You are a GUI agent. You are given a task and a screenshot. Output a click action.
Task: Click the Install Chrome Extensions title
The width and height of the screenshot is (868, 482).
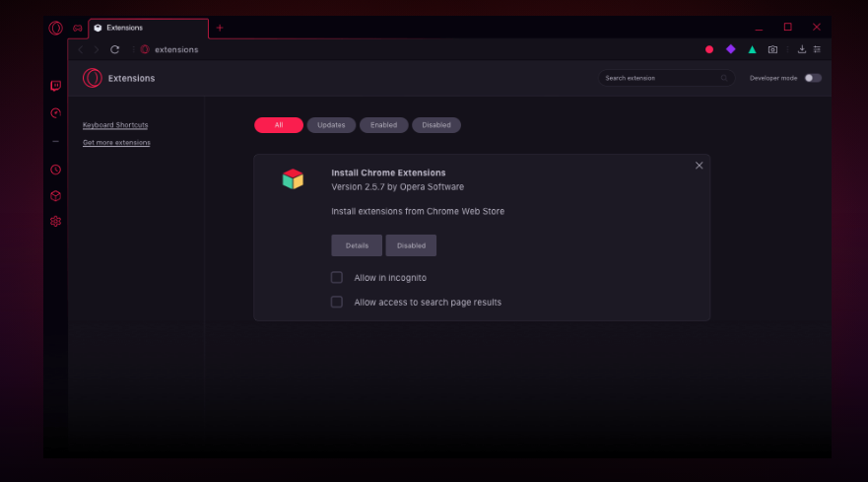click(388, 172)
